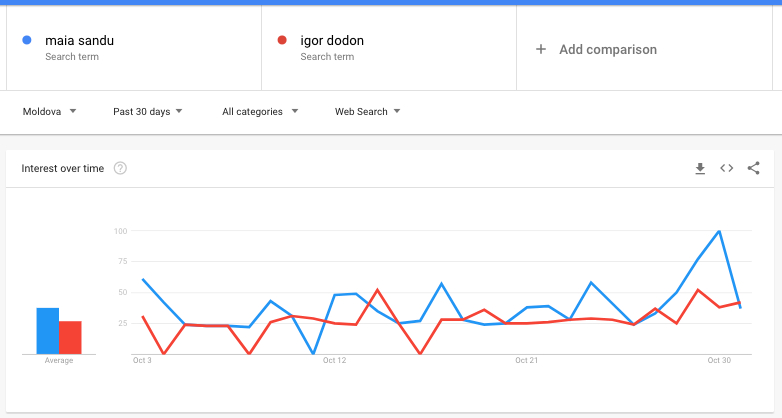Click the Oct 21 axis label
This screenshot has height=418, width=782.
(527, 360)
